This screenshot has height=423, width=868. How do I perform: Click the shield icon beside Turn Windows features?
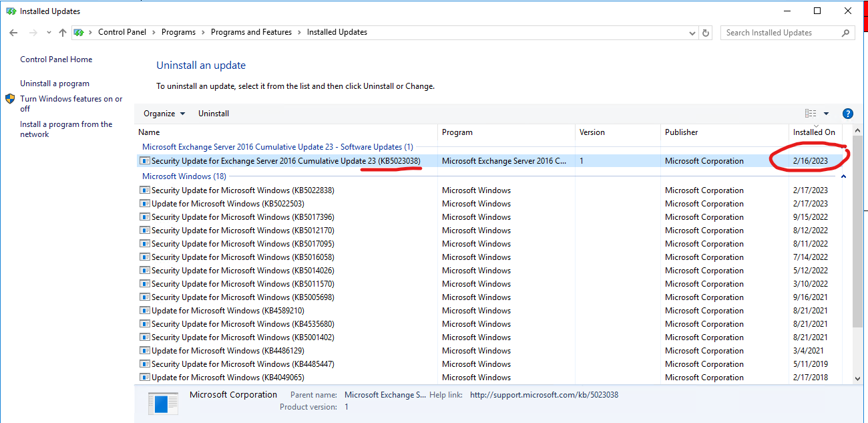tap(10, 99)
